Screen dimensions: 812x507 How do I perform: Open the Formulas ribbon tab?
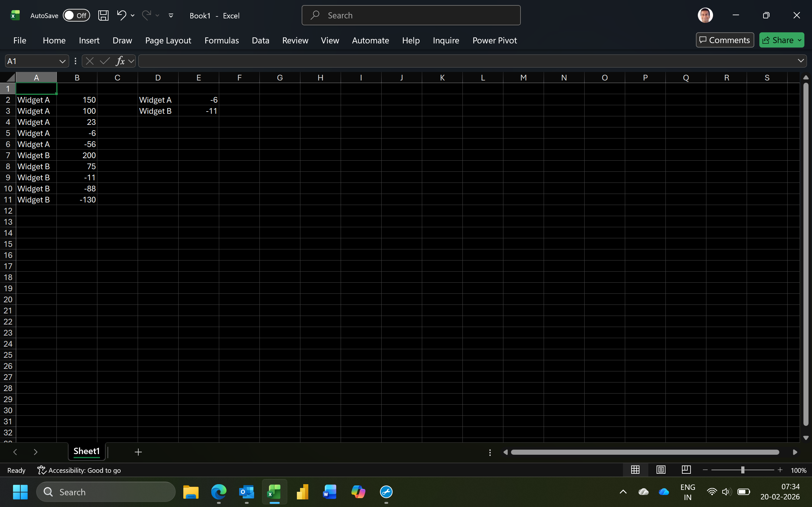point(221,40)
